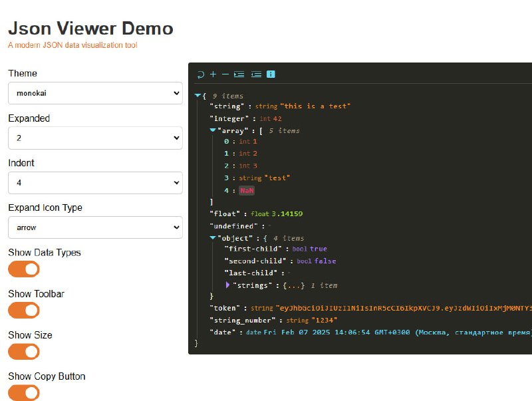Click the "second-child" key
This screenshot has width=532, height=401.
click(255, 261)
